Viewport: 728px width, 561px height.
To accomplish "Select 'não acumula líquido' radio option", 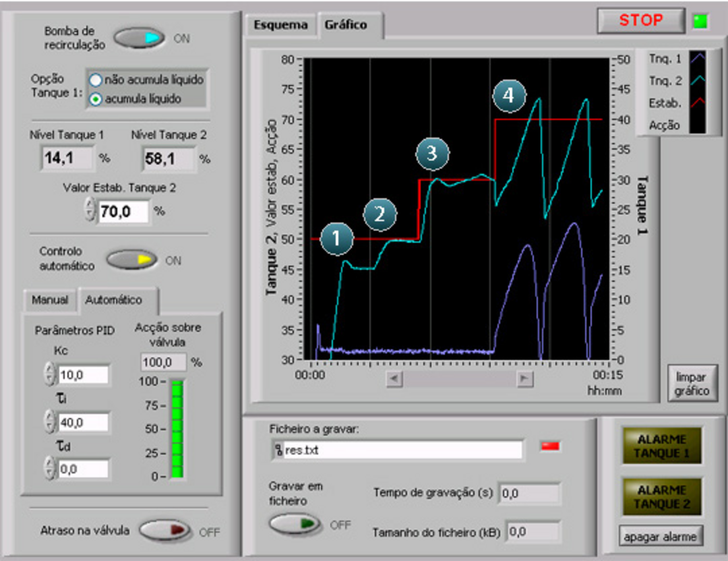I will point(96,80).
